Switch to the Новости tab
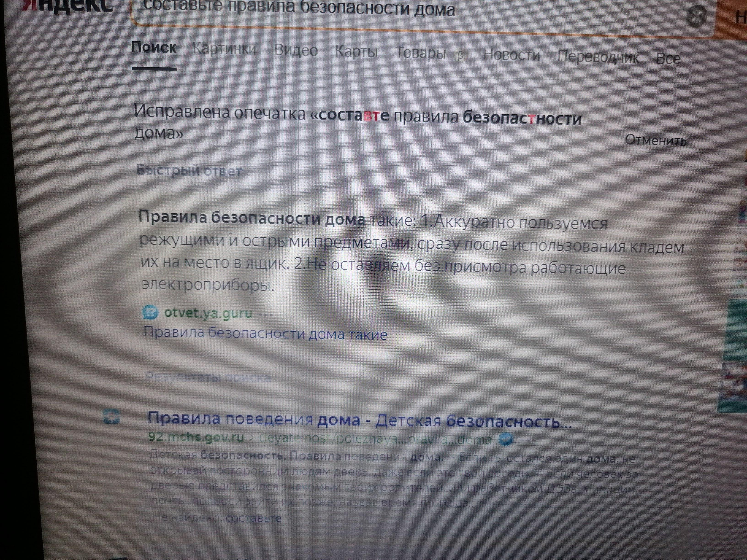The height and width of the screenshot is (560, 747). 511,55
